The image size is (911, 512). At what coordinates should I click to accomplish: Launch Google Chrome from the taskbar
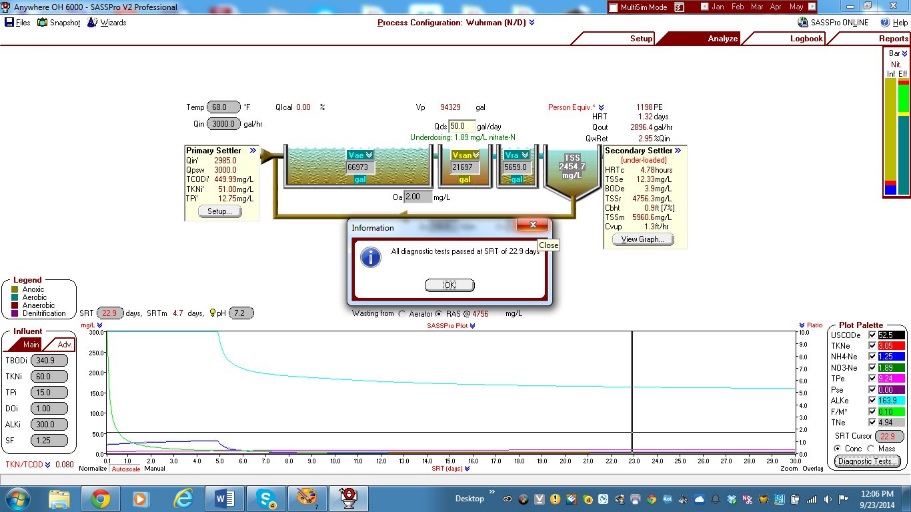[100, 497]
